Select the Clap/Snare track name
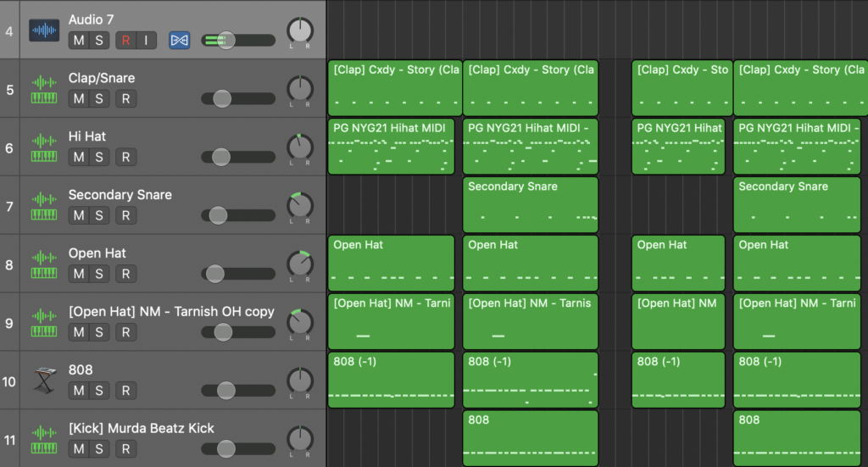 tap(102, 78)
